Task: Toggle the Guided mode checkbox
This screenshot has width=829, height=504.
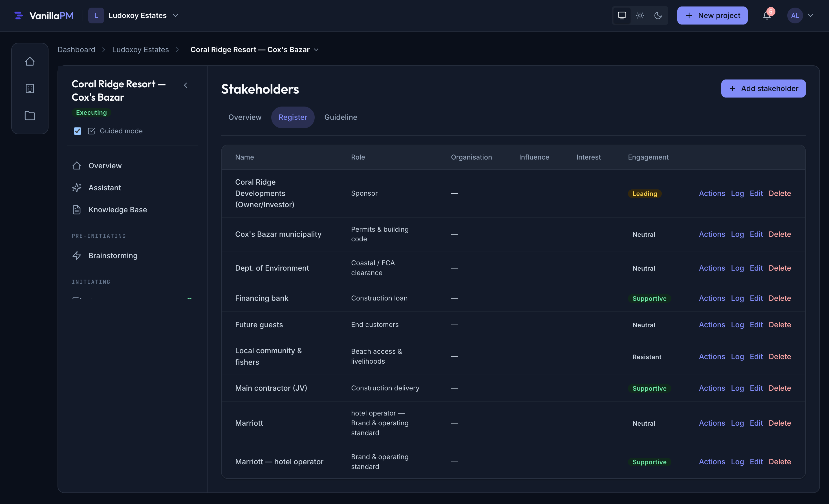Action: 77,131
